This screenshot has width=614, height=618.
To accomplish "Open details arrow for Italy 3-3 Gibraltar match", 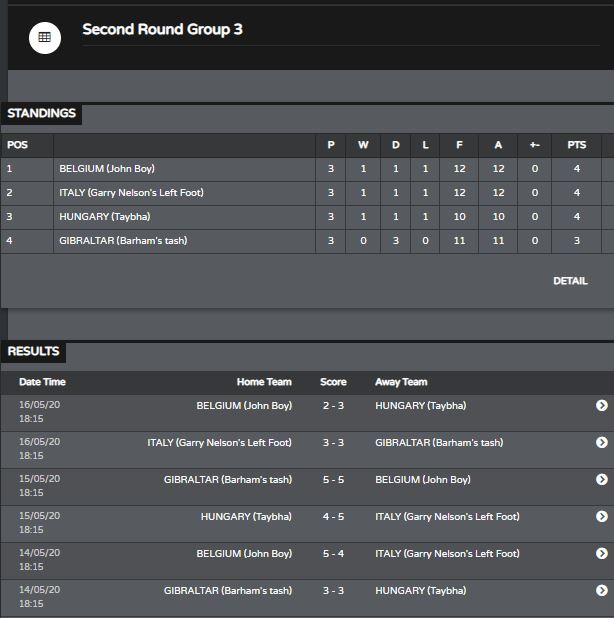I will (601, 442).
